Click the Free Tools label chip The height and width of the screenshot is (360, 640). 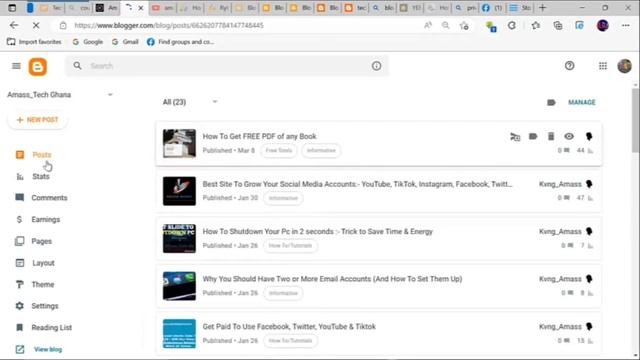(x=279, y=150)
